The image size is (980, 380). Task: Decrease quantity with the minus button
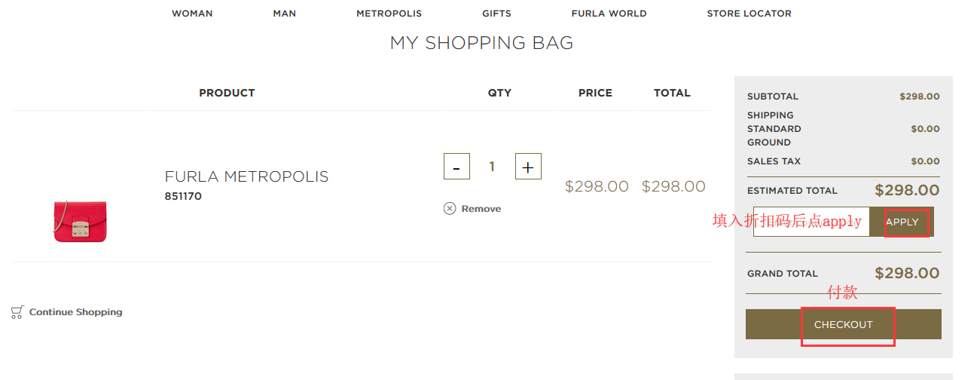pyautogui.click(x=456, y=167)
